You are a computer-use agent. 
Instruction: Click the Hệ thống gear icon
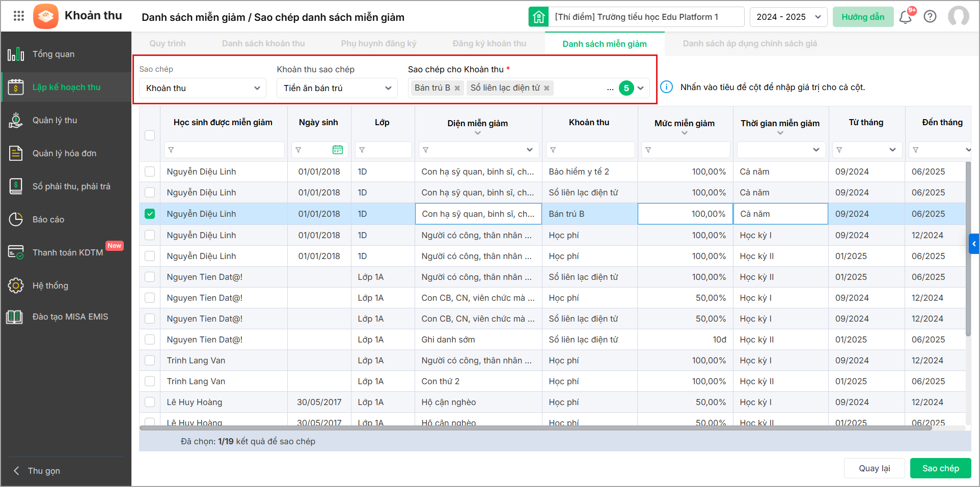(x=16, y=285)
